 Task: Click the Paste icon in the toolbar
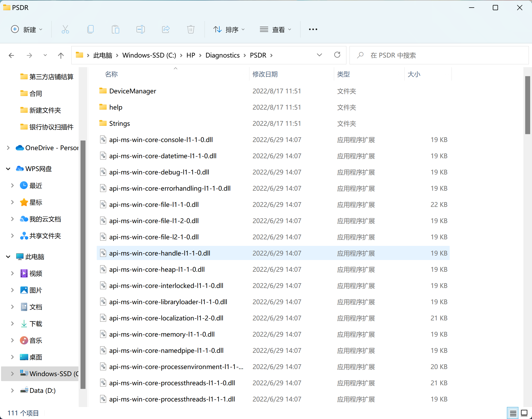(x=115, y=29)
